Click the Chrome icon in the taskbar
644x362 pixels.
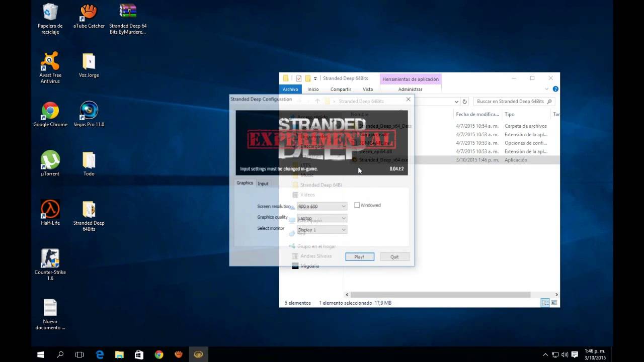tap(159, 354)
